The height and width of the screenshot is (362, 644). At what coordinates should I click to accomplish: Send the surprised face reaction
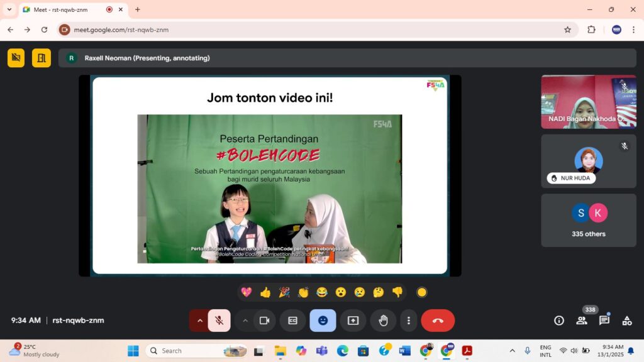tap(340, 292)
